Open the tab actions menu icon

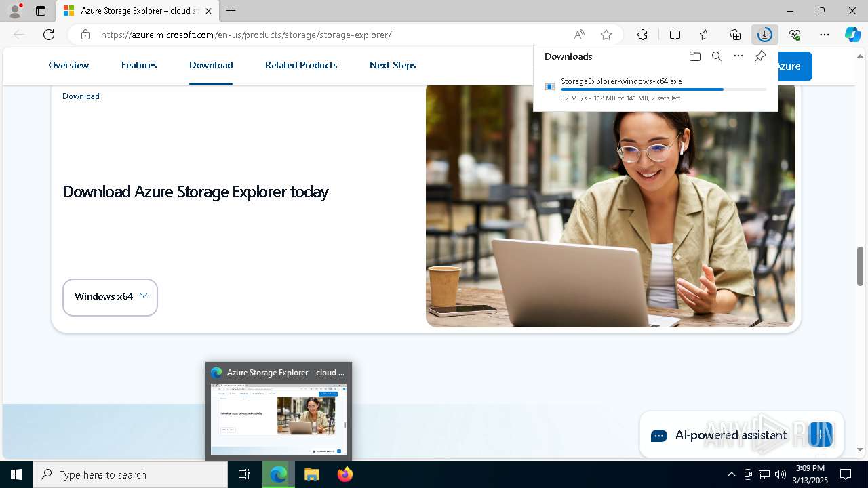41,11
